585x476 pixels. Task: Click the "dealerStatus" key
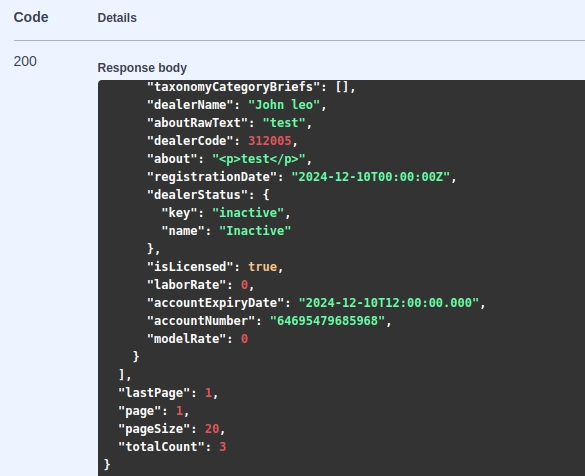pyautogui.click(x=197, y=195)
